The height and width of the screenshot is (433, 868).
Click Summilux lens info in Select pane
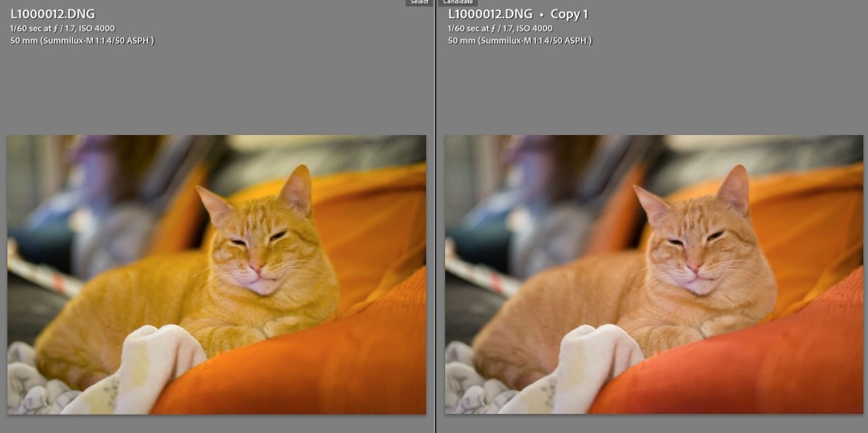point(82,41)
